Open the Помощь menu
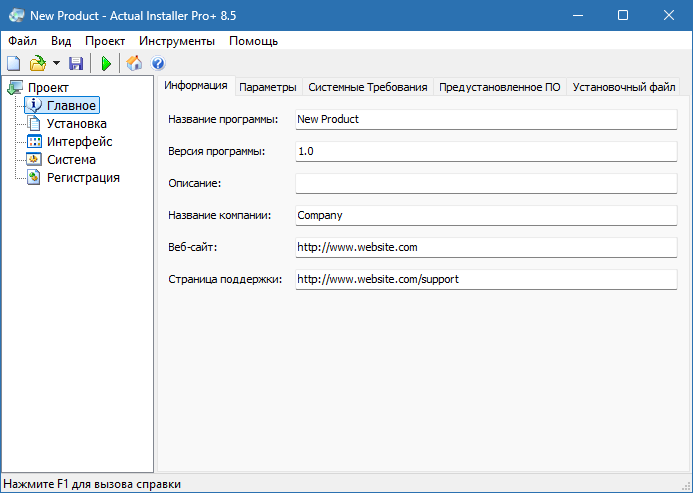 253,41
